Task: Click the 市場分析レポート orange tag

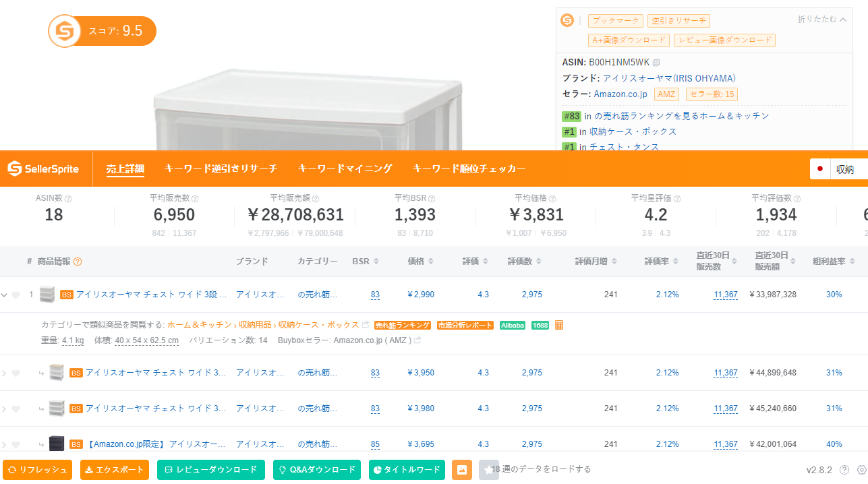Action: click(465, 325)
